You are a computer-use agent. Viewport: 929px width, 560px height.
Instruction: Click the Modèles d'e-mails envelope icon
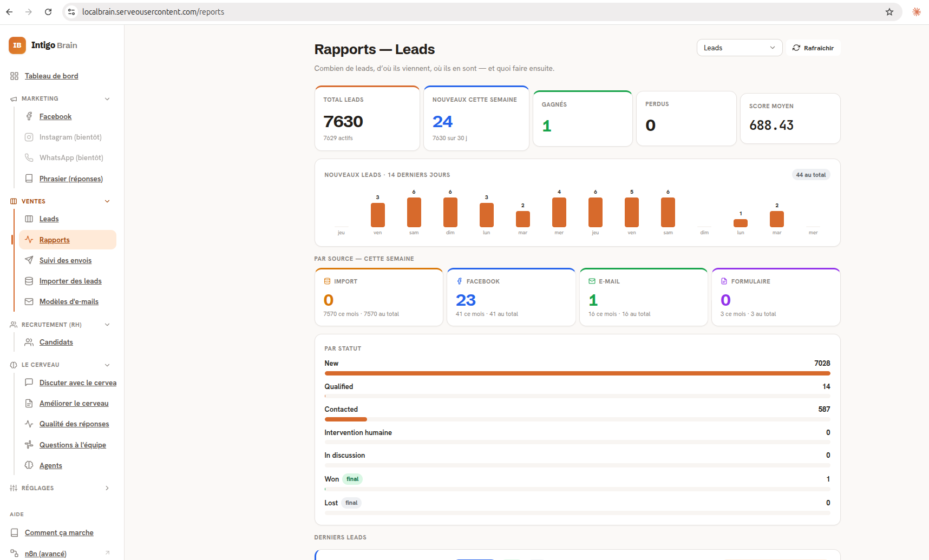(29, 302)
